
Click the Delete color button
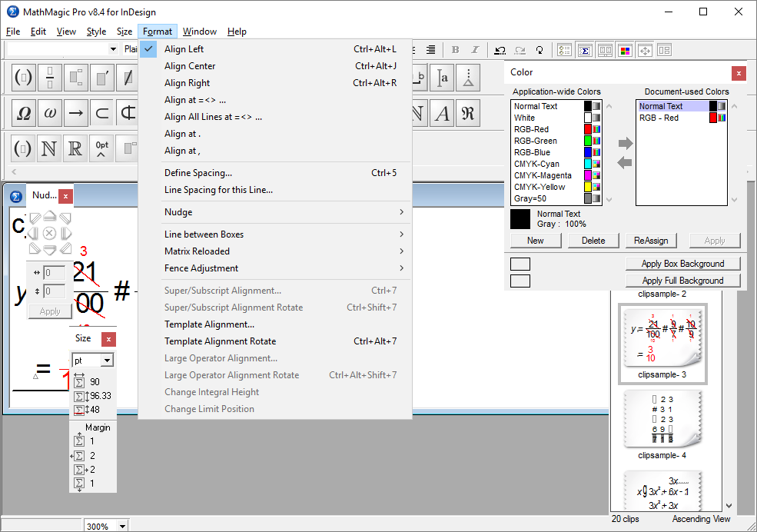[x=593, y=241]
